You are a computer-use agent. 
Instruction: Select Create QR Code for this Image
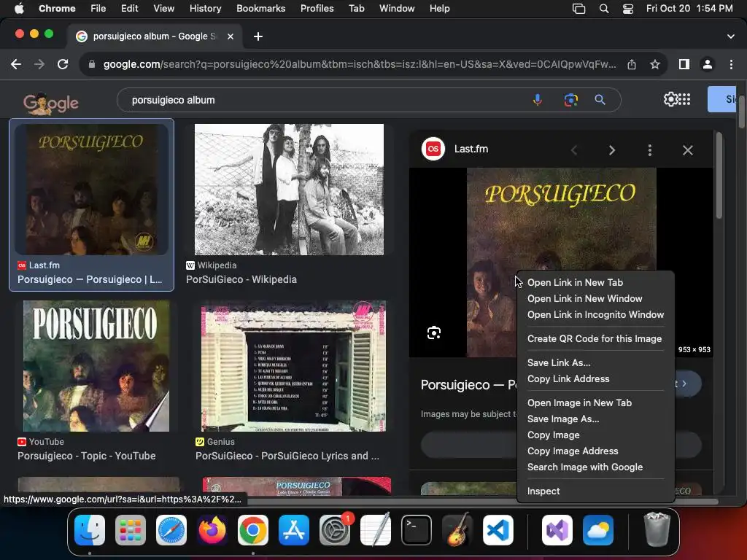tap(595, 338)
